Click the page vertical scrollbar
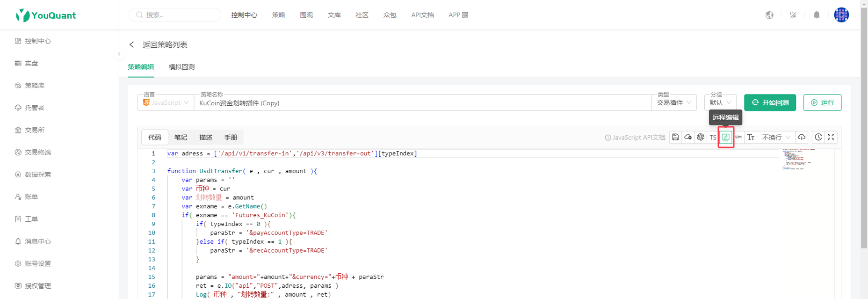This screenshot has height=299, width=868. 864,140
